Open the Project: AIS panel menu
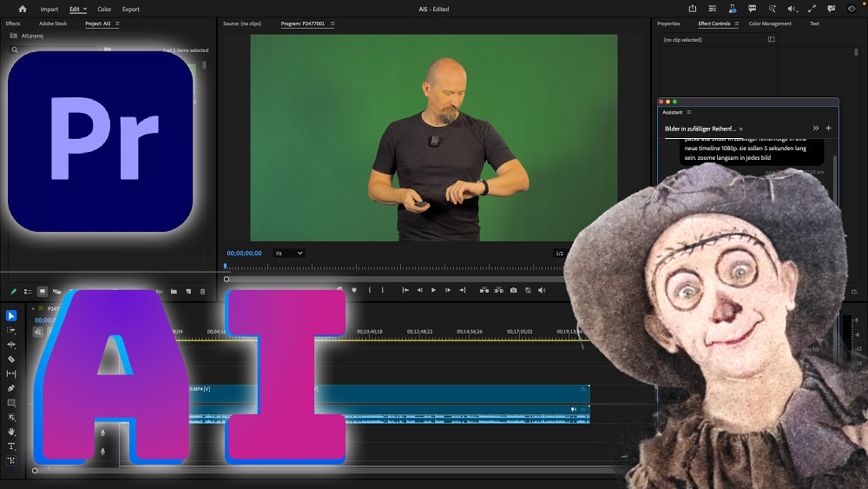Viewport: 868px width, 489px height. click(x=117, y=23)
